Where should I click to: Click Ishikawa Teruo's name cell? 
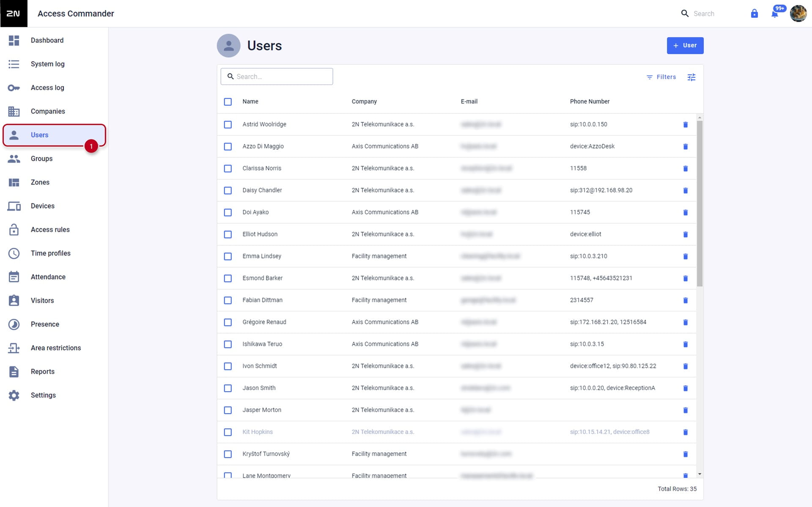pyautogui.click(x=262, y=344)
